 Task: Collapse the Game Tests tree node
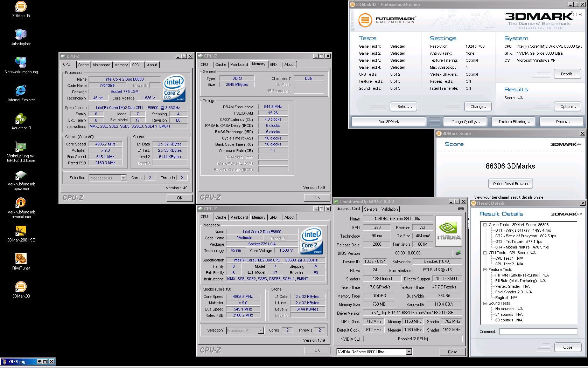point(485,225)
